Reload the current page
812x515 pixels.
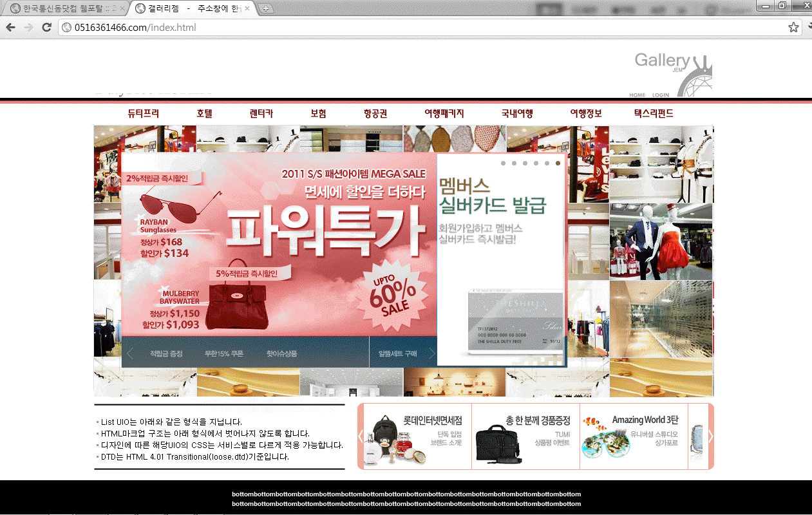(46, 28)
